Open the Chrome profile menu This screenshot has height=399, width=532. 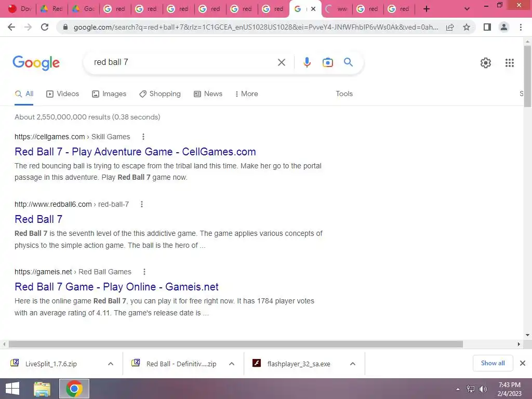click(504, 27)
